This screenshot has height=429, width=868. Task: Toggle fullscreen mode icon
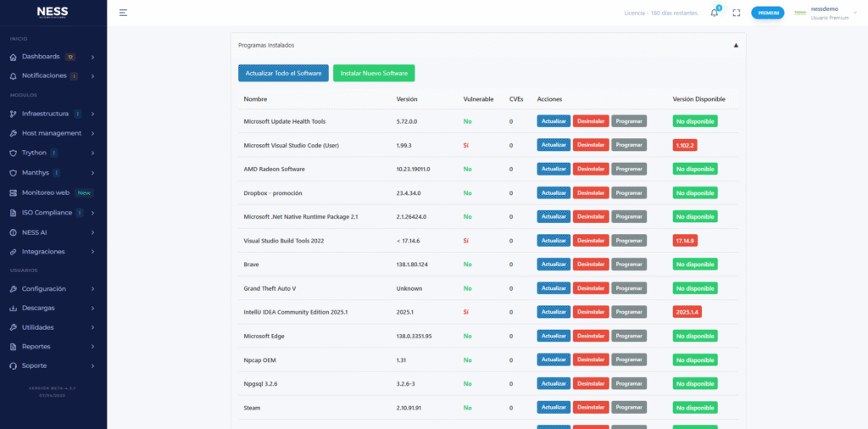(x=737, y=13)
